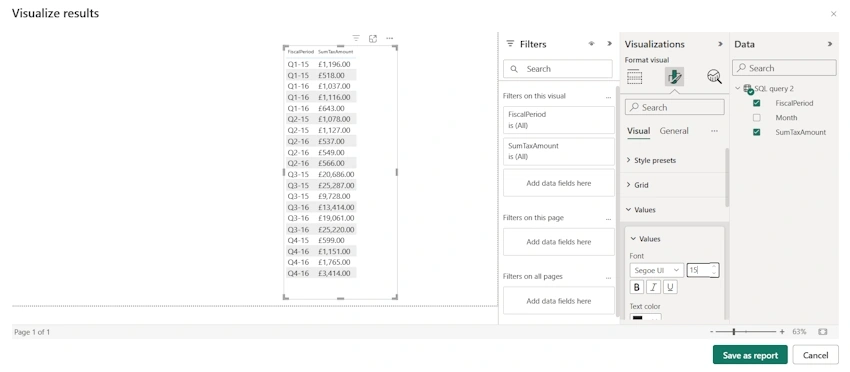Viewport: 850px width, 372px height.
Task: Click Add data fields under all pages
Action: (558, 301)
